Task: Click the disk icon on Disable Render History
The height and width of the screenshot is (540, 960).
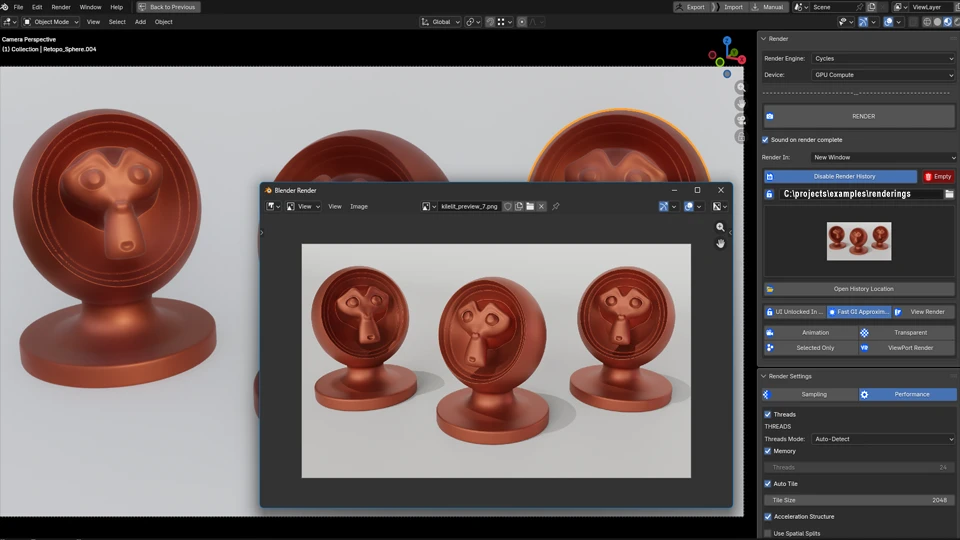Action: click(x=770, y=177)
